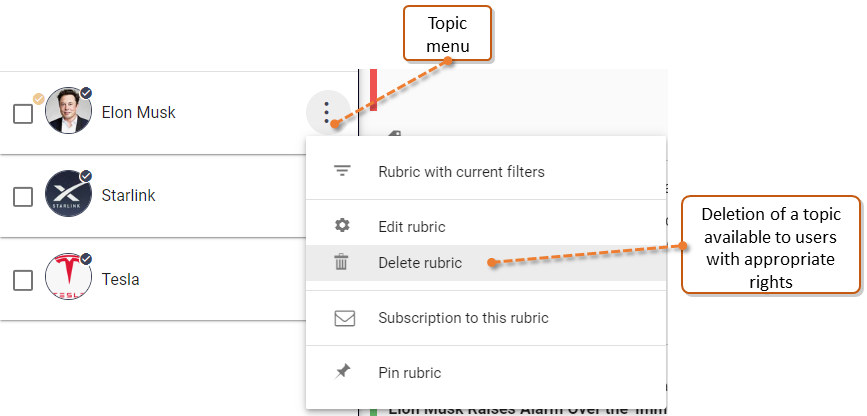Click the gear icon beside Edit rubric
Viewport: 867px width, 416px height.
coord(342,226)
